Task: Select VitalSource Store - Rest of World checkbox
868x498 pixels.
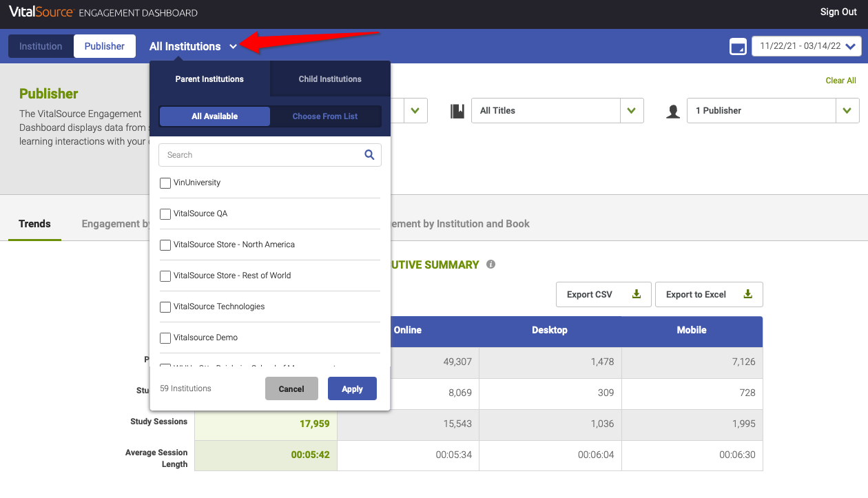Action: [165, 276]
